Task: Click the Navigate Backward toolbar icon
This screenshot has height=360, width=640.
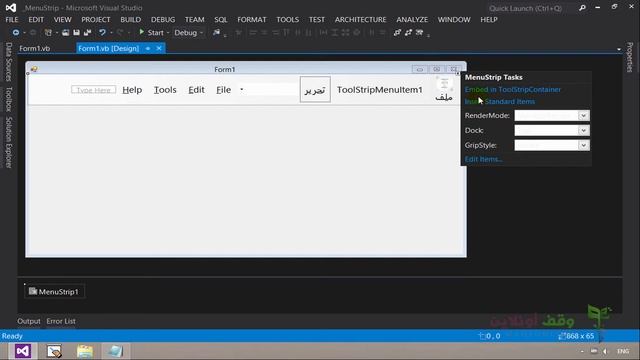Action: [16, 33]
